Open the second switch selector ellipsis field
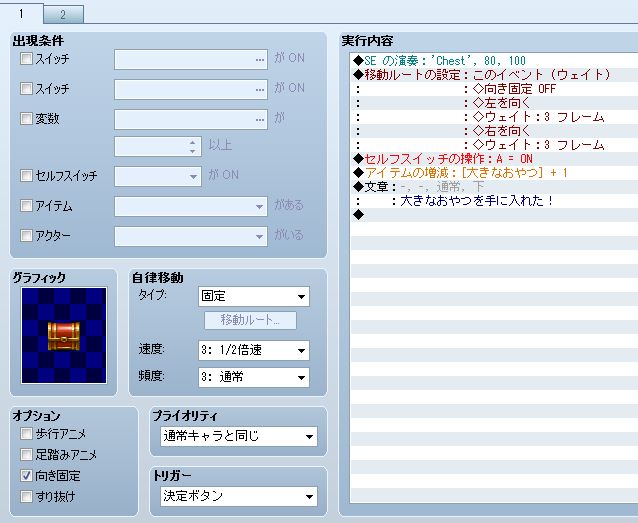The image size is (638, 523). point(191,90)
